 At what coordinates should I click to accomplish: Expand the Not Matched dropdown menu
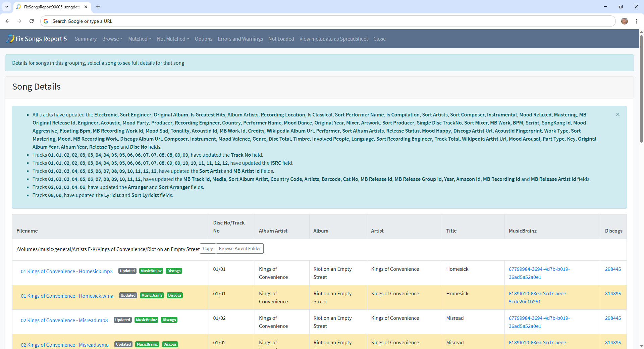[173, 39]
